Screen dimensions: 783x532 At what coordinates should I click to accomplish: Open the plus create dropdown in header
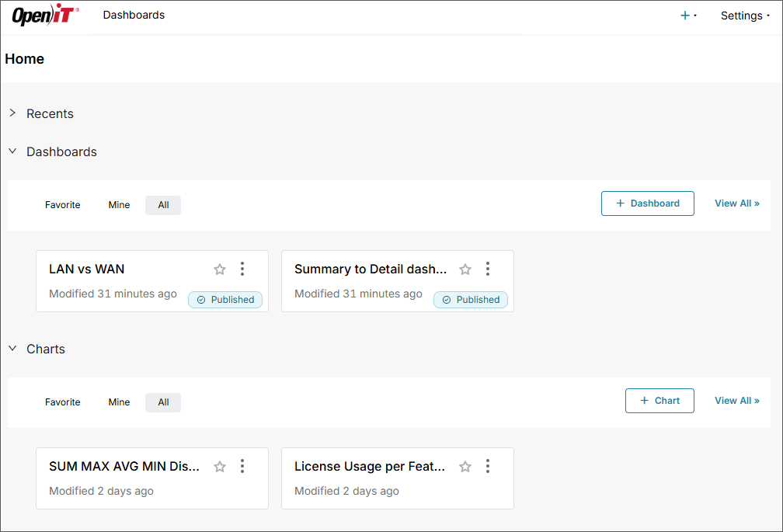688,16
